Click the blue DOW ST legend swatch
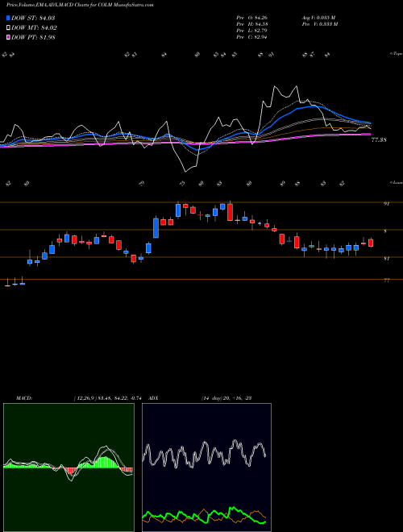The image size is (403, 532). [8, 18]
